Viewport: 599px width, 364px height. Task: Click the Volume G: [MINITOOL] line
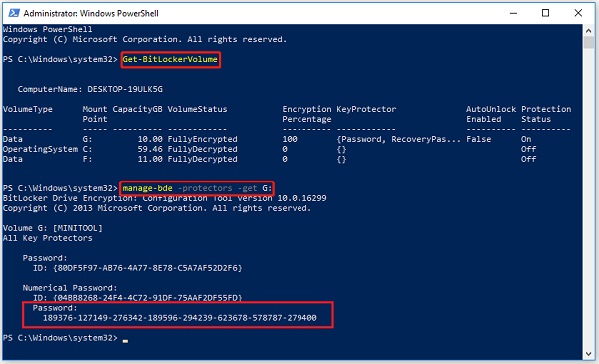tap(53, 228)
